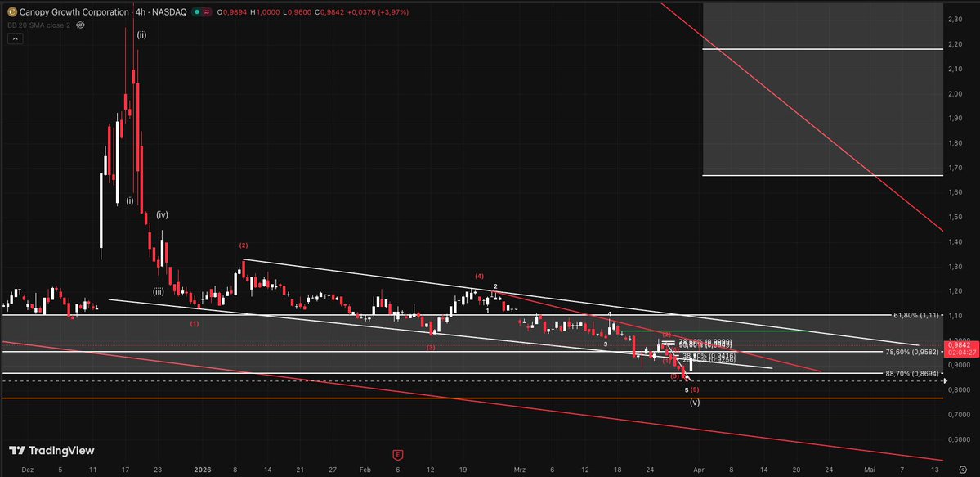Click Mrz on the time axis

[519, 469]
